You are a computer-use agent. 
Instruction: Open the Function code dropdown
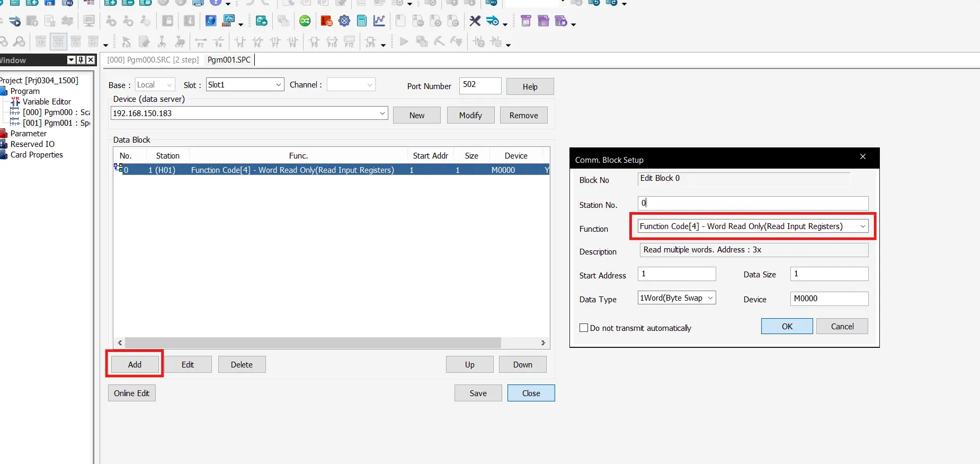pos(862,226)
